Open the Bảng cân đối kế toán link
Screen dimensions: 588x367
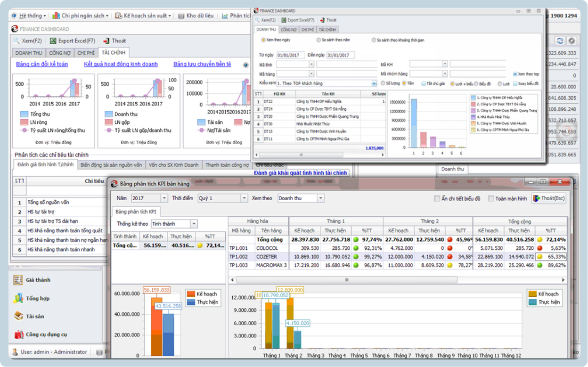(42, 64)
